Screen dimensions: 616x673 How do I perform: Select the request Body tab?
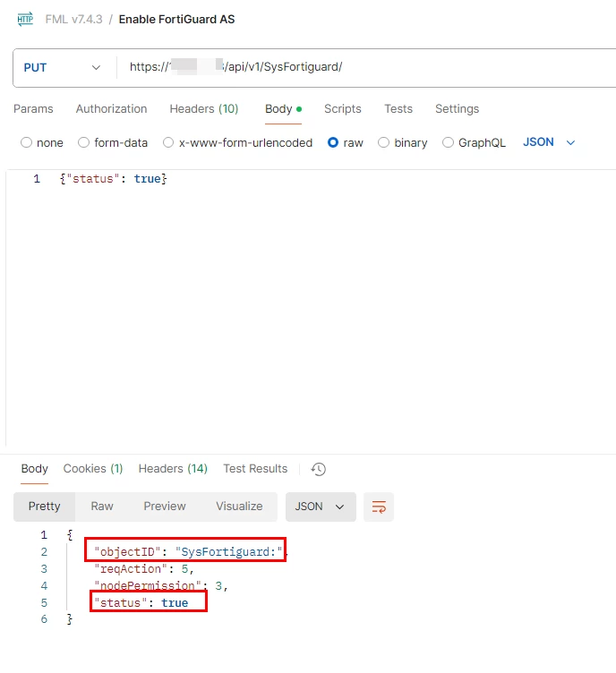click(x=283, y=109)
